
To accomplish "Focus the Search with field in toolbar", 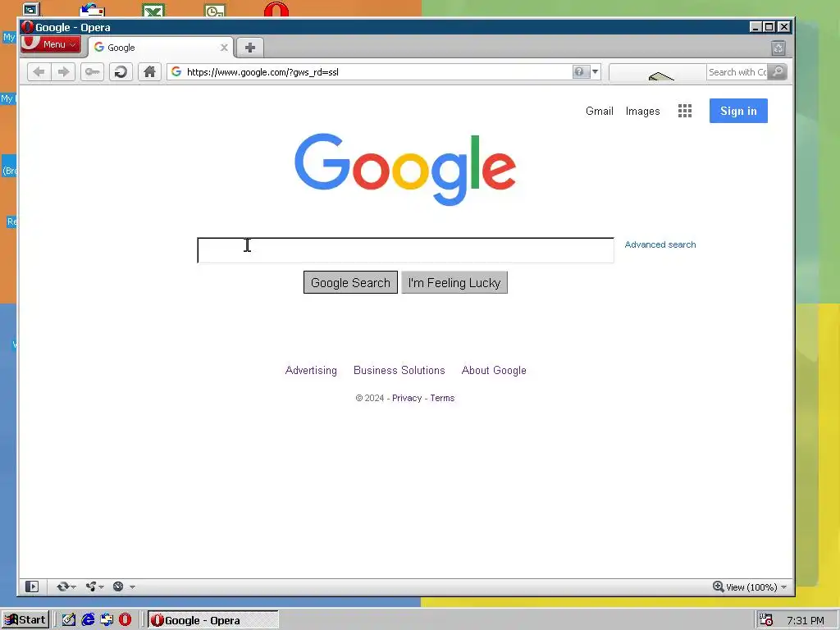I will tap(737, 72).
